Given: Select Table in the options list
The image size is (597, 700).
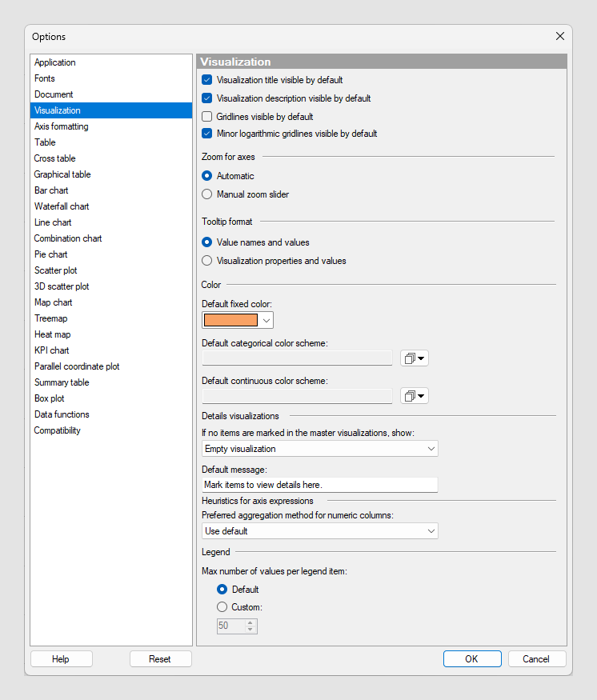Looking at the screenshot, I should click(111, 142).
